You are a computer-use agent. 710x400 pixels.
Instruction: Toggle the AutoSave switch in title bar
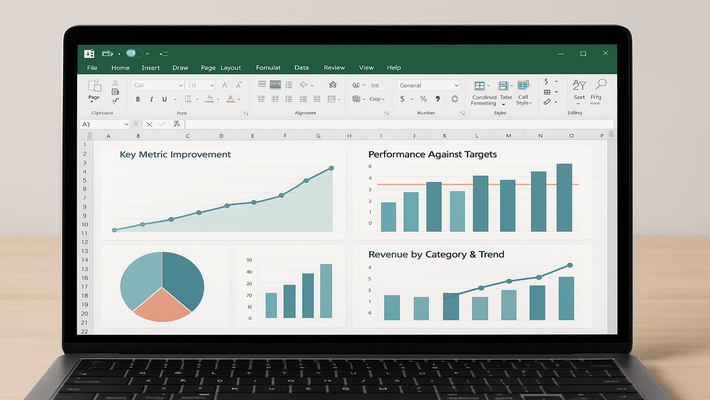point(134,53)
